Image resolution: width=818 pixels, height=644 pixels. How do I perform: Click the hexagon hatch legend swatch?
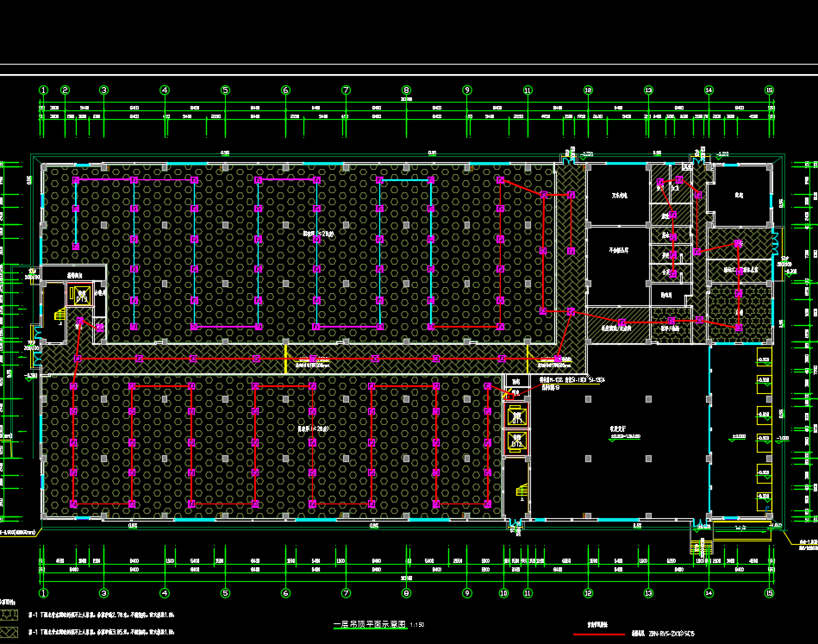(9, 616)
